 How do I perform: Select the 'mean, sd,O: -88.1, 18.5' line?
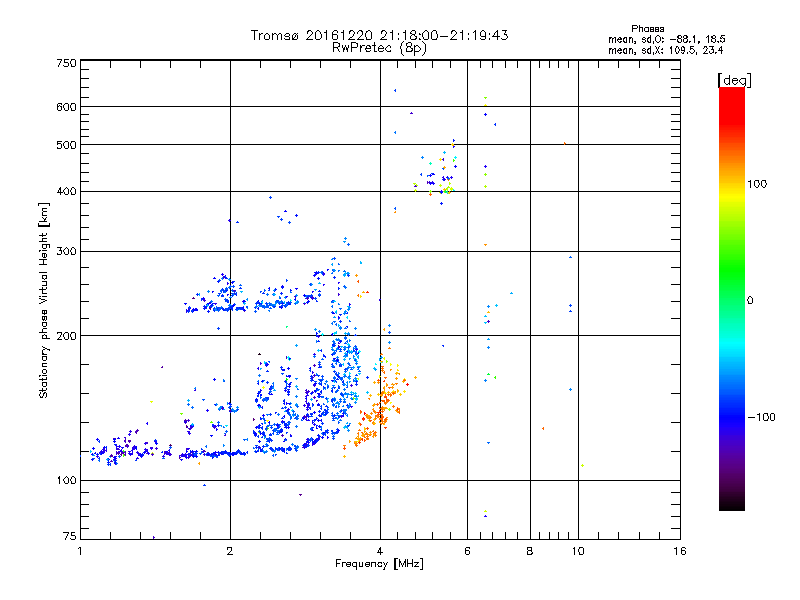(x=666, y=39)
